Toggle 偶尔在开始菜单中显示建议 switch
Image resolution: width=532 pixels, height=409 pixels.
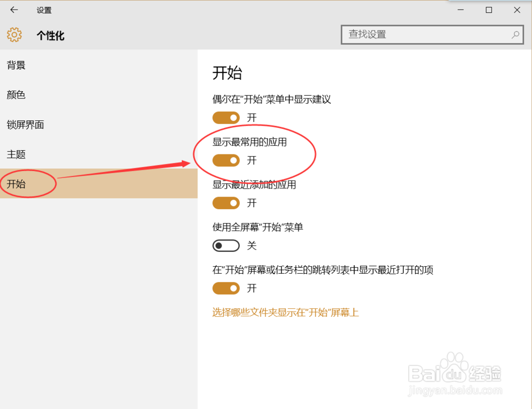(226, 117)
